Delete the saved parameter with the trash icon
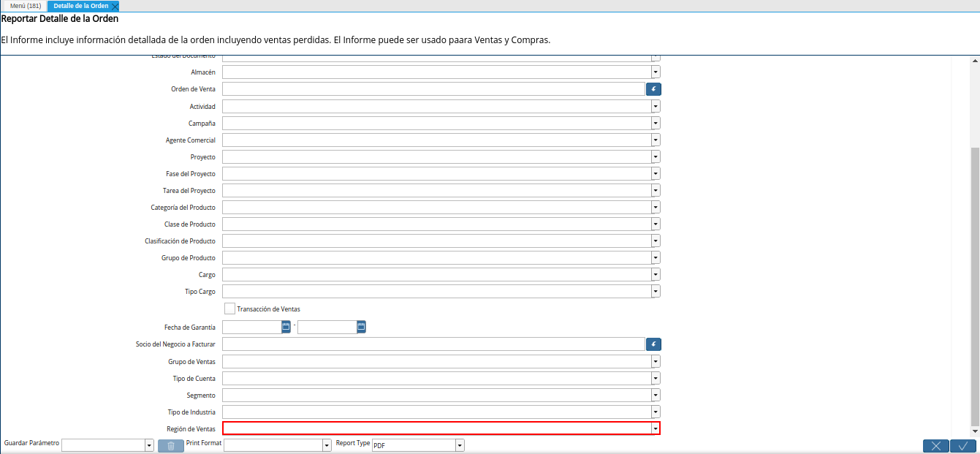980x454 pixels. click(171, 446)
